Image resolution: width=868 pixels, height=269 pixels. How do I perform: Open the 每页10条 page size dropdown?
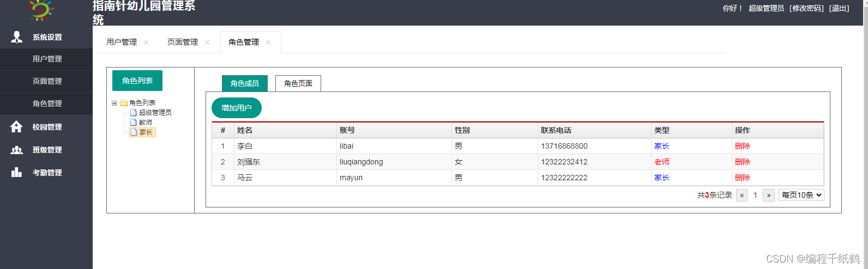click(801, 195)
